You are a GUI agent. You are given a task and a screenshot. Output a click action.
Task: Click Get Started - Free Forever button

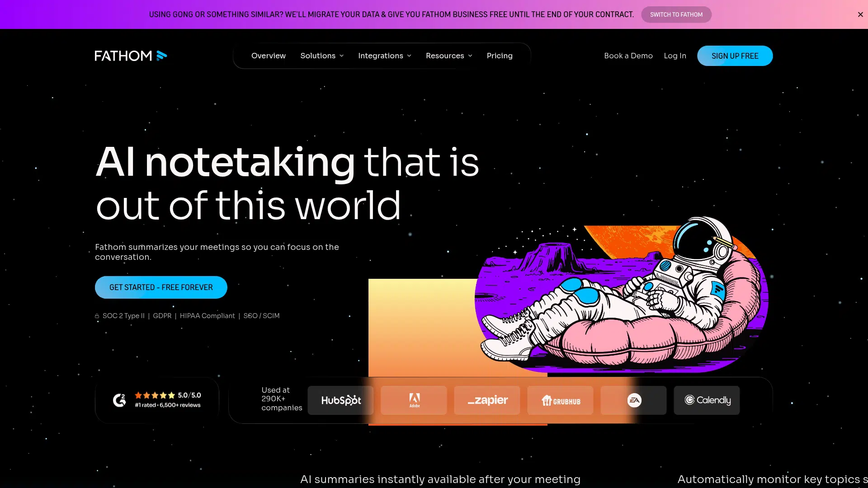pyautogui.click(x=161, y=287)
